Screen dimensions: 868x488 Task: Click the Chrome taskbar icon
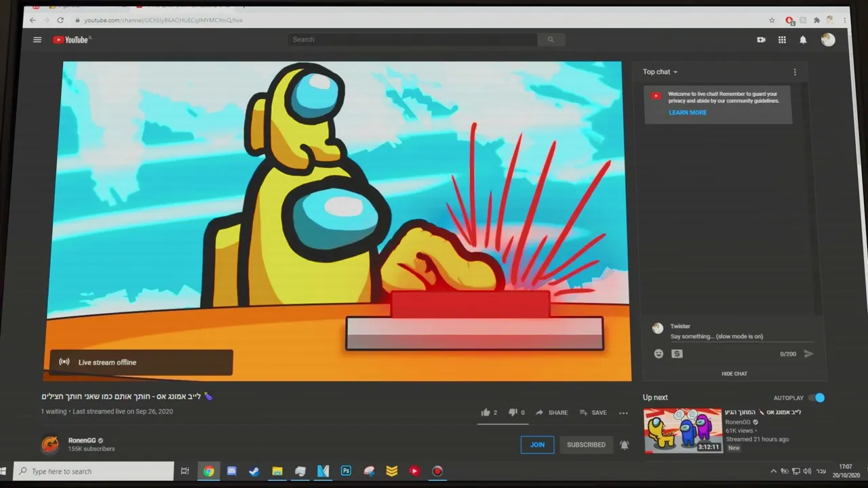[x=208, y=471]
